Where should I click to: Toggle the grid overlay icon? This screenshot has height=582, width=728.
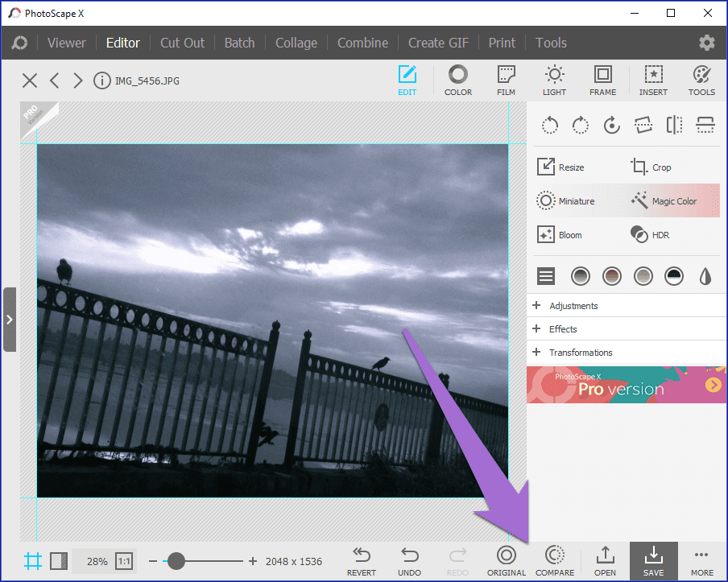[x=32, y=561]
